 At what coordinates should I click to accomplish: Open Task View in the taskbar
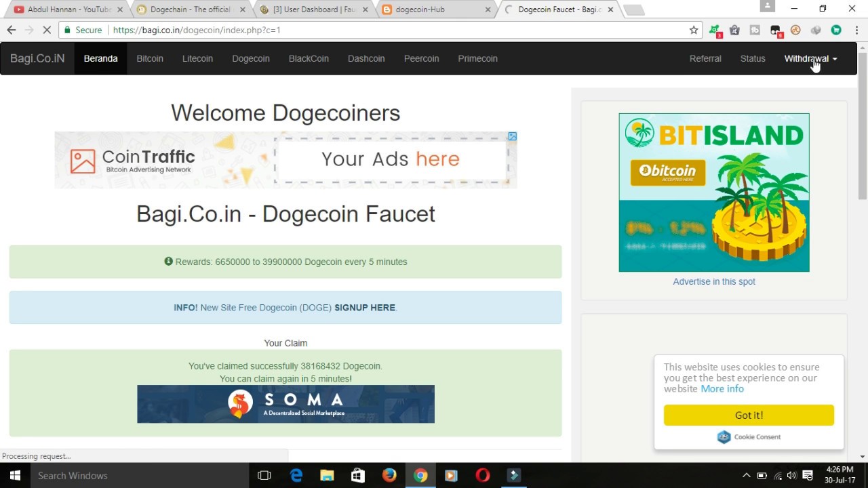[x=264, y=475]
